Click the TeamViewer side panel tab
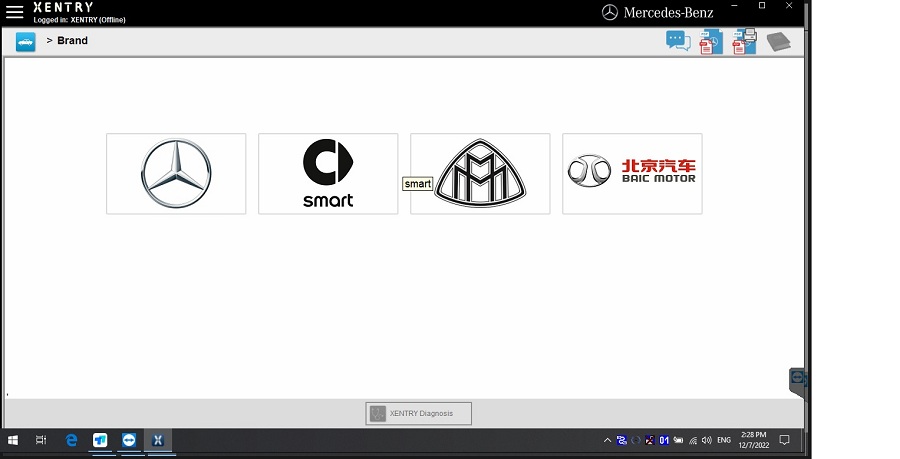 coord(797,382)
